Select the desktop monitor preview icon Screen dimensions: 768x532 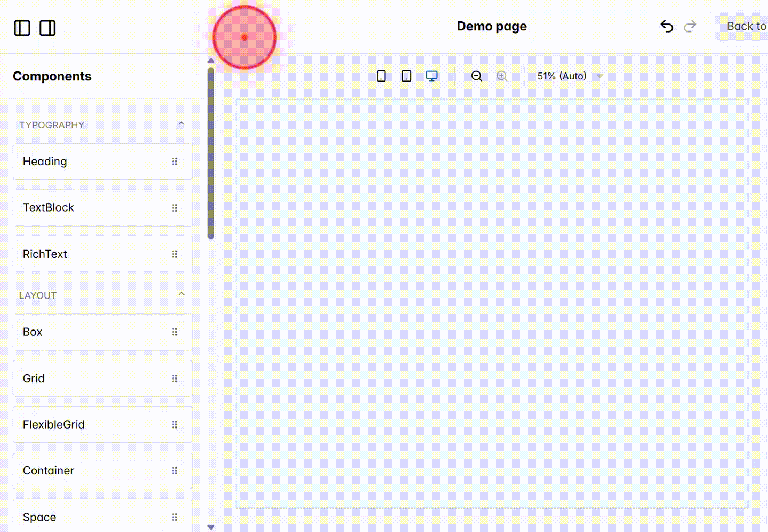pos(431,76)
